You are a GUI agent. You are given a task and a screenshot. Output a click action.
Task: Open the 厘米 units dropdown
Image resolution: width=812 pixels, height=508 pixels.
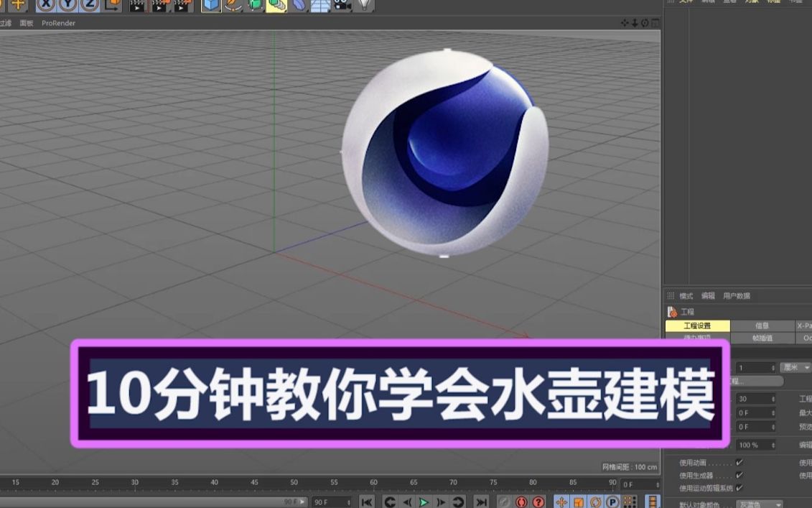click(x=792, y=366)
